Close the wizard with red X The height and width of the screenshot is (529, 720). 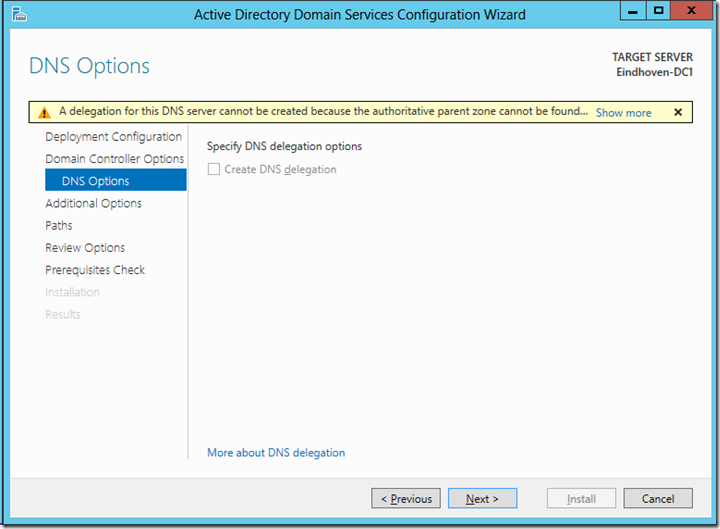click(691, 10)
